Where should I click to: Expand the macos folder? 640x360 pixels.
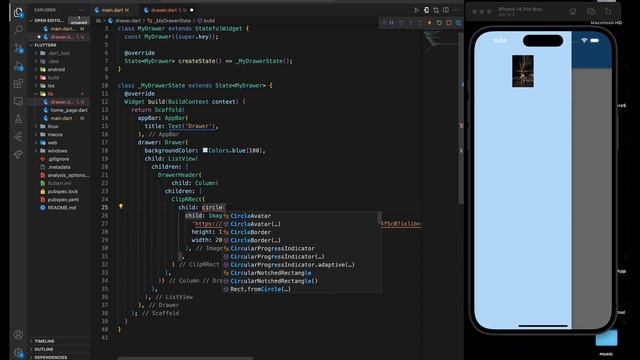pyautogui.click(x=55, y=134)
